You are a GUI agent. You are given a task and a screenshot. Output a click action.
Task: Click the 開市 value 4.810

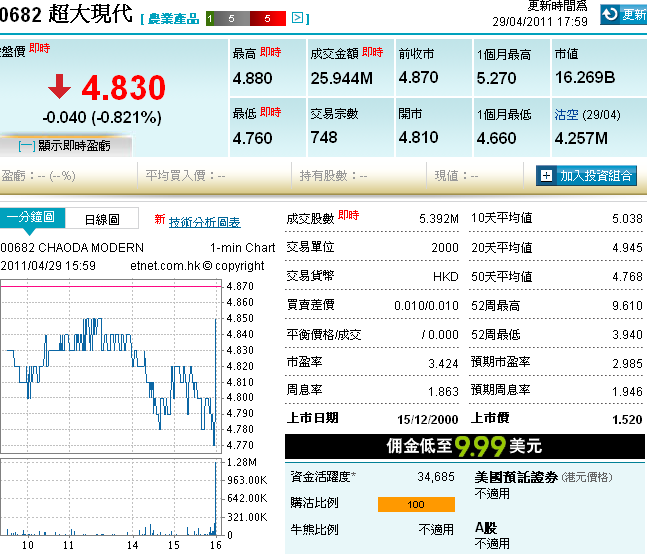[x=418, y=137]
